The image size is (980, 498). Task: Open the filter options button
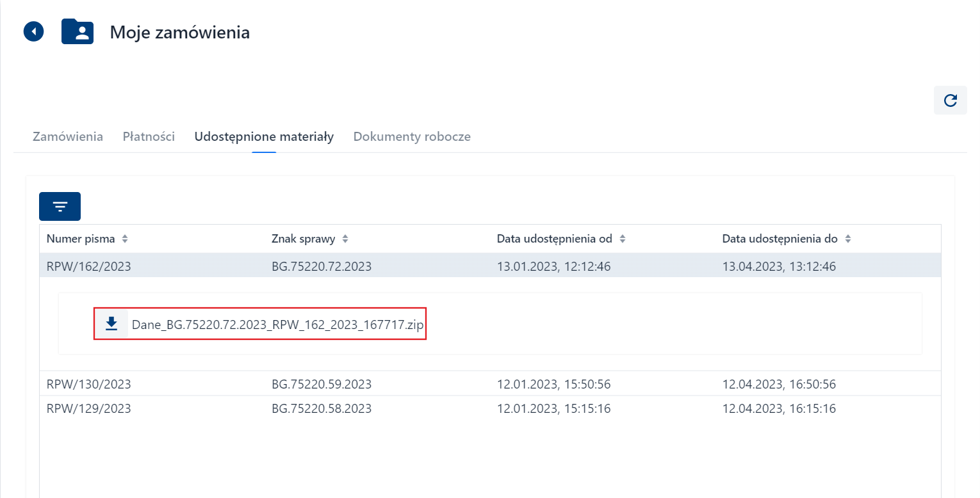pyautogui.click(x=60, y=206)
